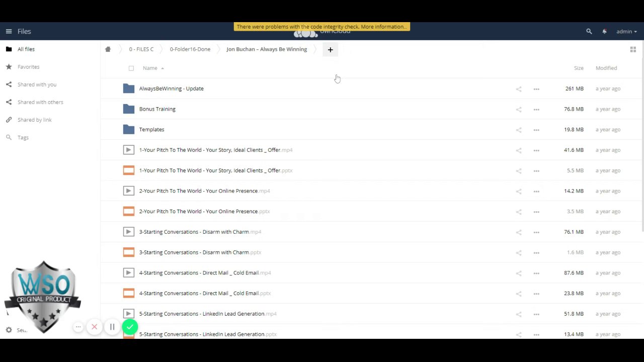
Task: Open more actions for Templates folder
Action: coord(536,130)
